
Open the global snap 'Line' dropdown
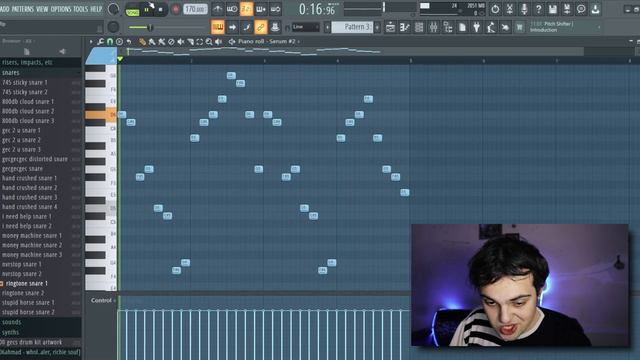tap(305, 27)
